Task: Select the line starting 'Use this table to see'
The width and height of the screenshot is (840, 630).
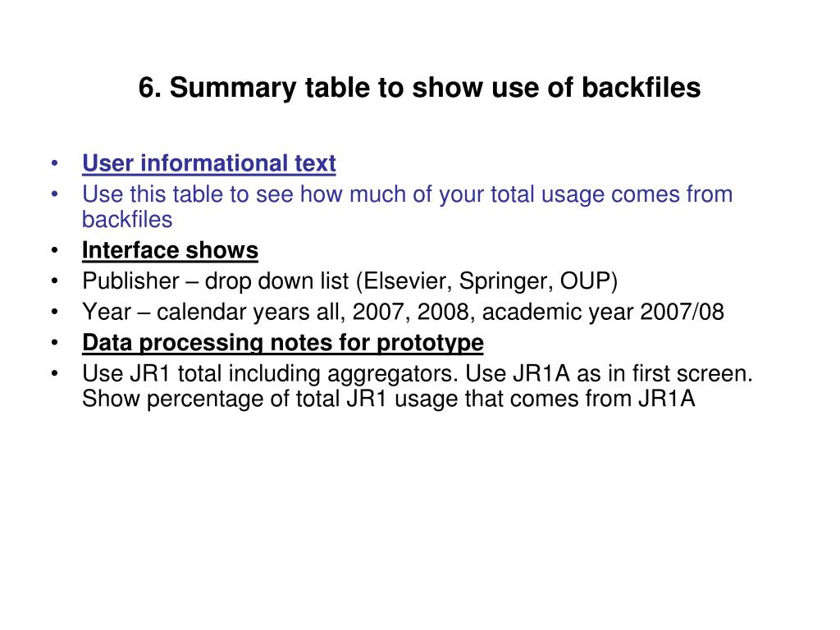Action: [x=407, y=194]
